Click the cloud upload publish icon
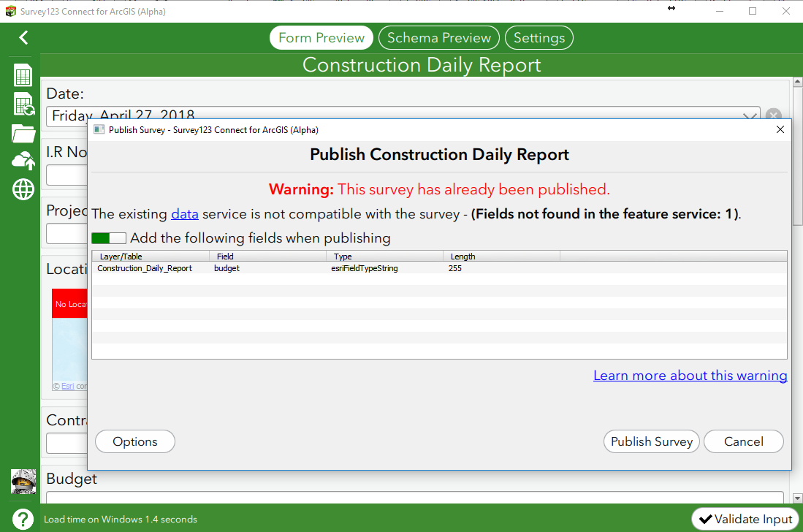The image size is (803, 532). pyautogui.click(x=23, y=161)
